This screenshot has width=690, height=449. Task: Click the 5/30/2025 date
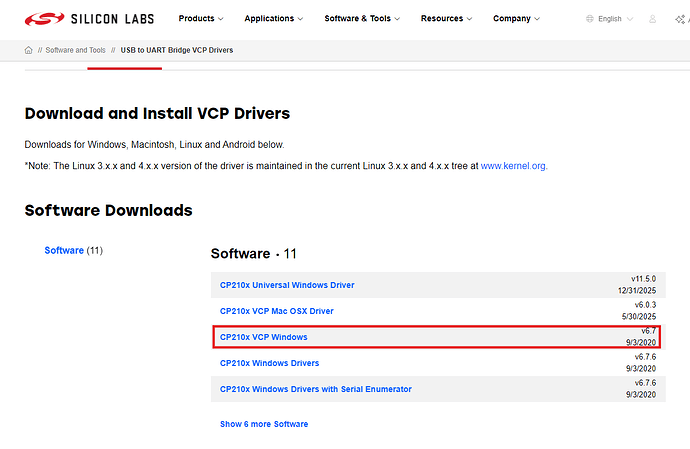coord(639,317)
